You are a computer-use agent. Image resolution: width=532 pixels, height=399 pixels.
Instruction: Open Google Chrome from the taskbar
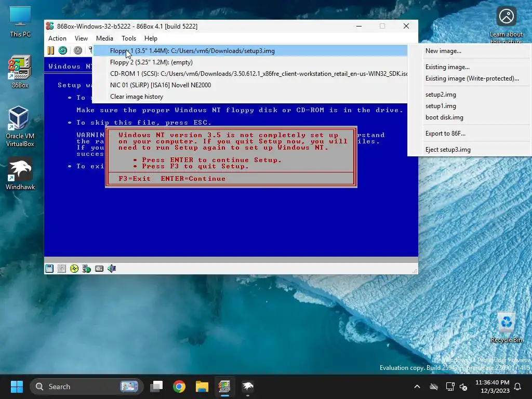pos(179,387)
